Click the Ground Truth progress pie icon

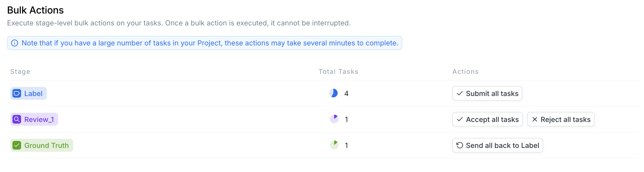[x=334, y=145]
